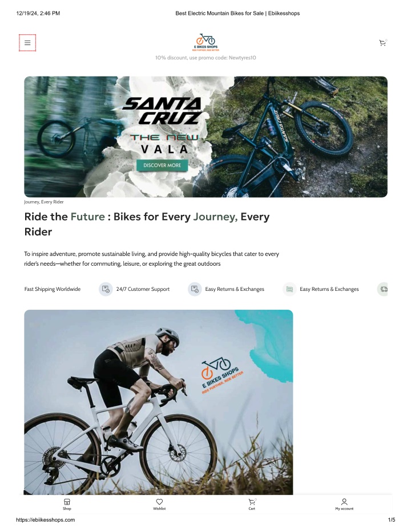Click the 24/7 Customer Support text

(143, 289)
